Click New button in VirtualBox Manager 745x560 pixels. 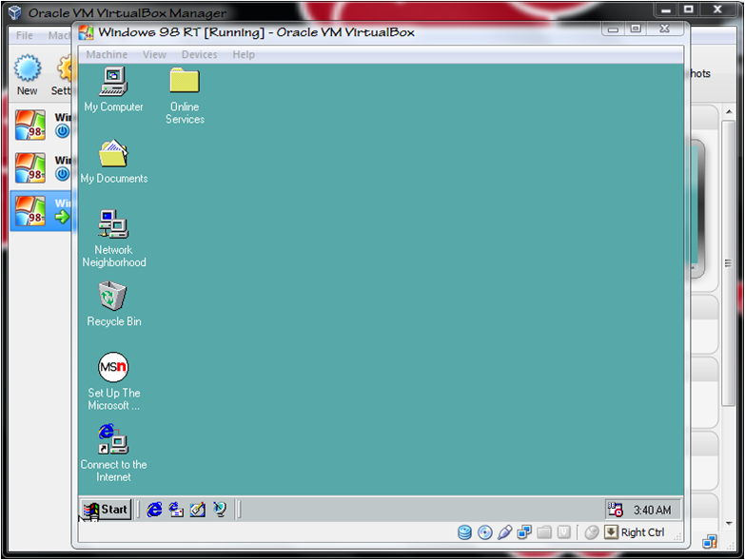pos(27,75)
